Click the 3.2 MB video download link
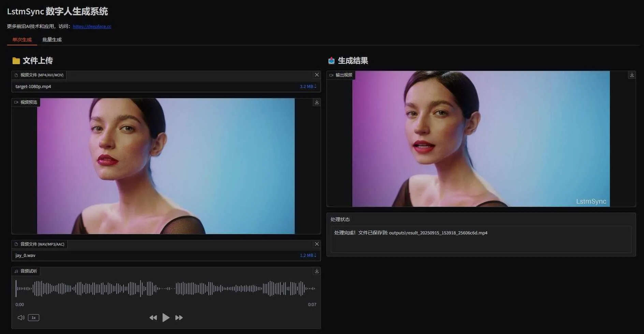Image resolution: width=644 pixels, height=334 pixels. point(308,86)
